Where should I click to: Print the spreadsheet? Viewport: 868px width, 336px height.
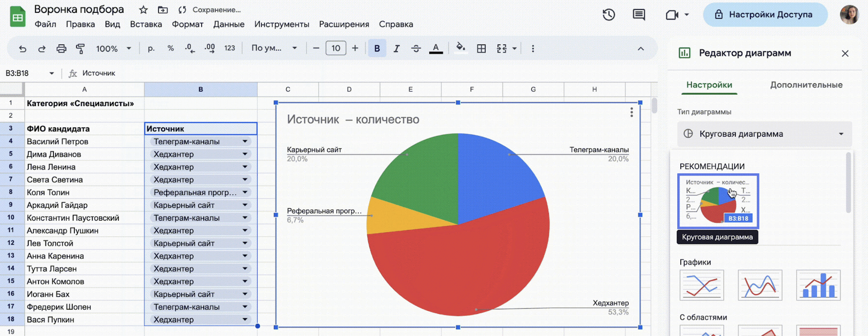(61, 48)
